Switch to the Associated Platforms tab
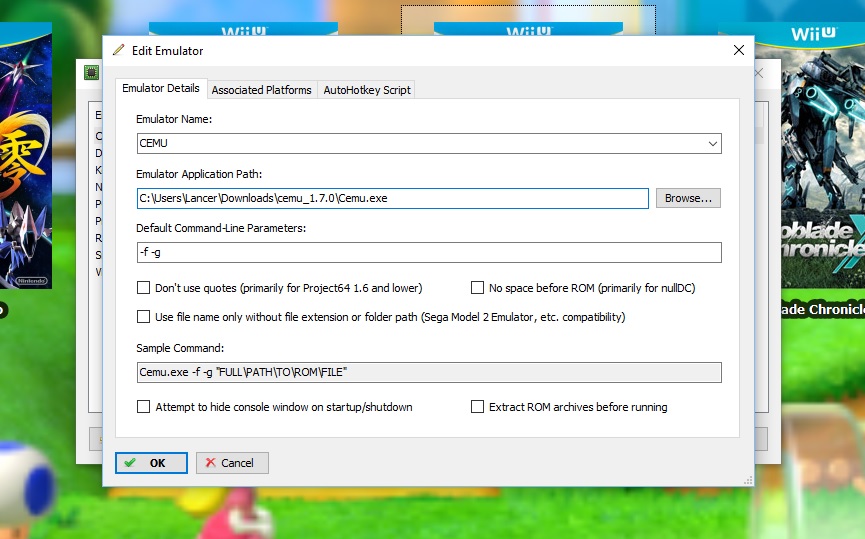This screenshot has width=865, height=539. click(261, 90)
